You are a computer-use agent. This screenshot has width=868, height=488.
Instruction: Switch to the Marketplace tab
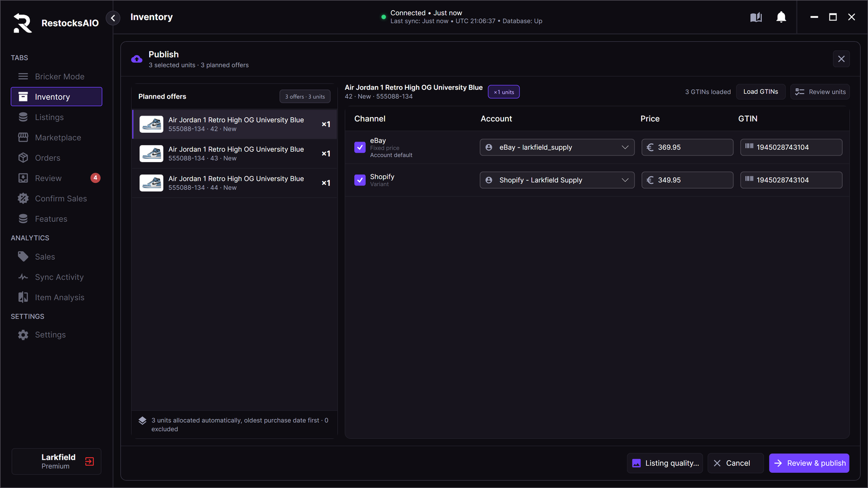(x=56, y=138)
